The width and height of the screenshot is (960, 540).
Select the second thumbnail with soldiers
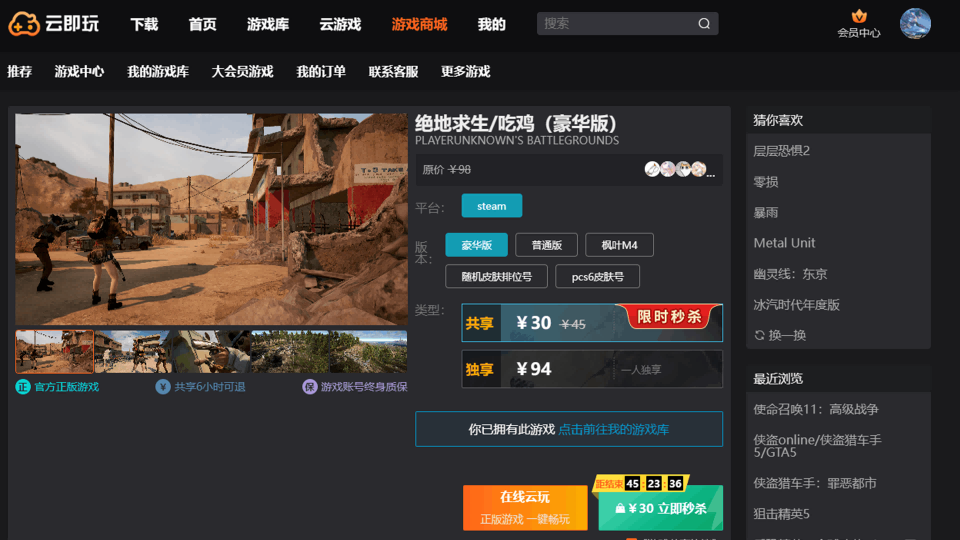click(133, 352)
